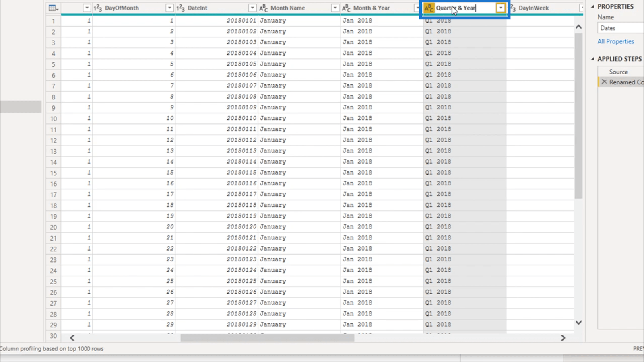Click DateInt cell 20180129
This screenshot has width=644, height=362.
click(216, 324)
